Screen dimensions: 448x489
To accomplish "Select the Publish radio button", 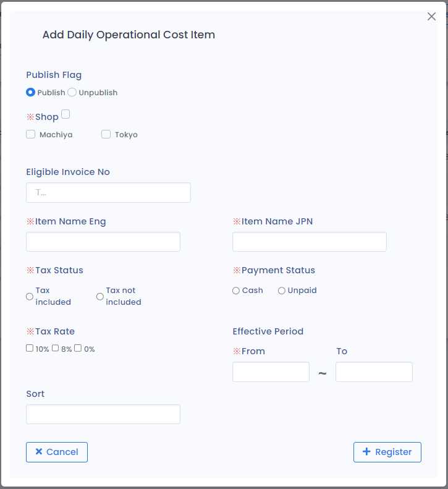I will (x=30, y=92).
